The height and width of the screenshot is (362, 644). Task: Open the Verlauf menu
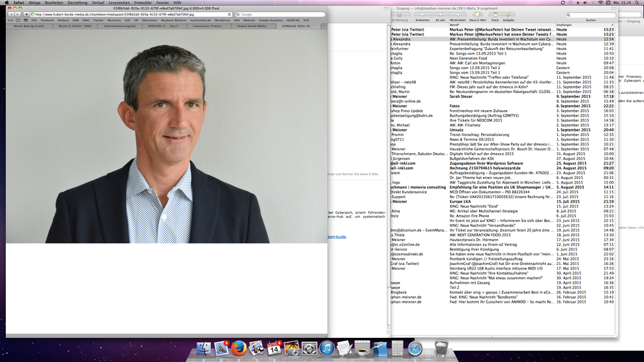pos(98,3)
